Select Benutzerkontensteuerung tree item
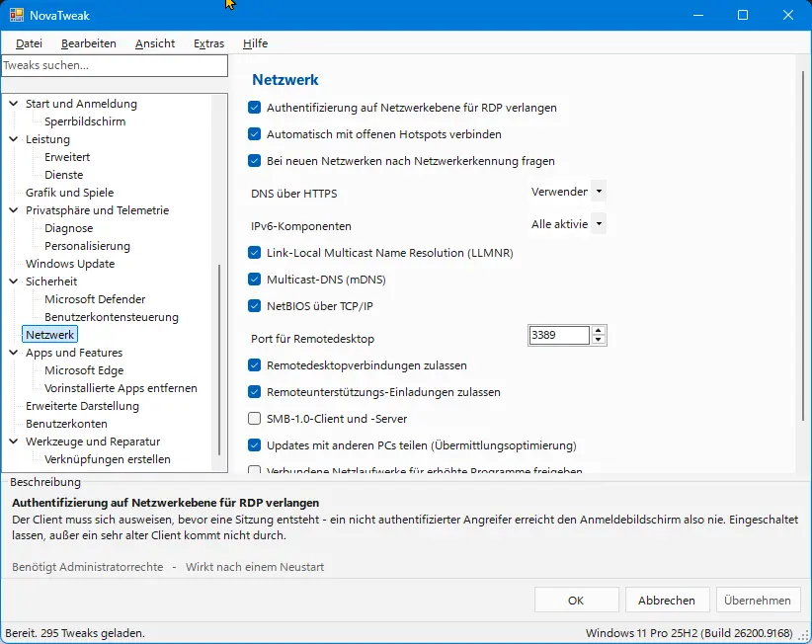The height and width of the screenshot is (644, 812). [112, 317]
